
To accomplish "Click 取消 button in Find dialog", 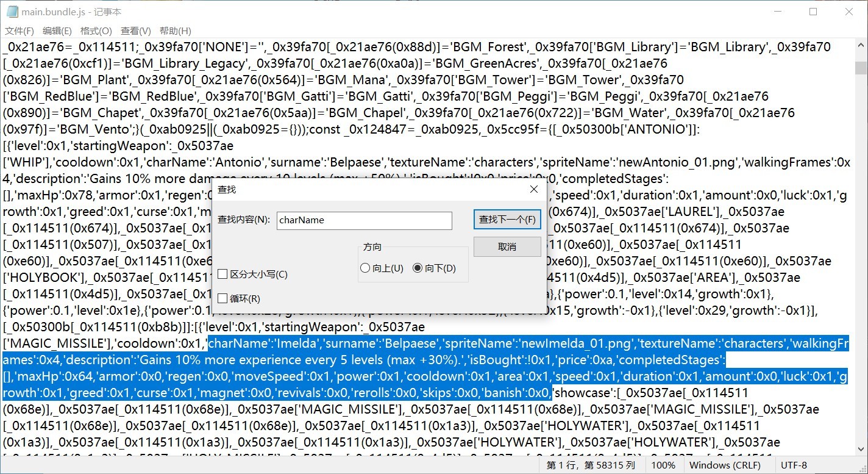I will click(x=507, y=247).
